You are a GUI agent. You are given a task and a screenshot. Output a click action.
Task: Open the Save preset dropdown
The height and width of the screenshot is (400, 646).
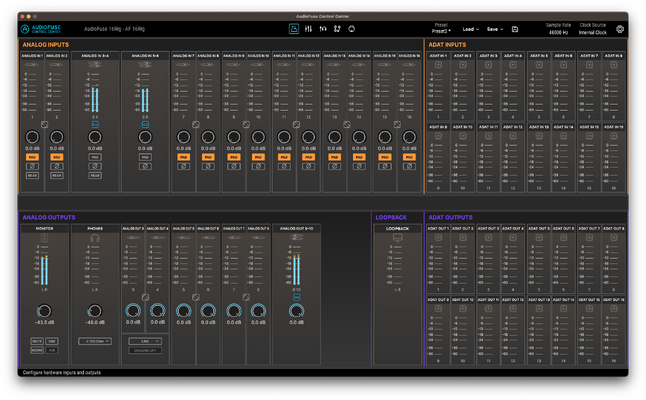495,29
